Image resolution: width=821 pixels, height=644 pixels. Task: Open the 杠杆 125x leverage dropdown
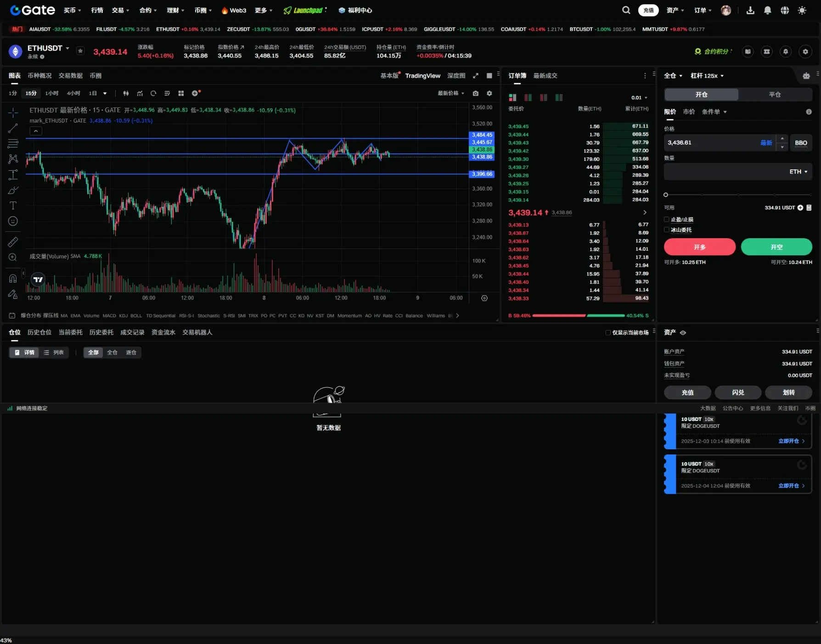pyautogui.click(x=707, y=76)
